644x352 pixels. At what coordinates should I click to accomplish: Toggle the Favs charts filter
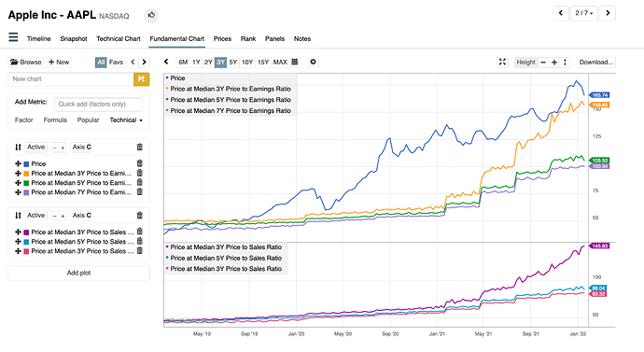click(x=116, y=62)
